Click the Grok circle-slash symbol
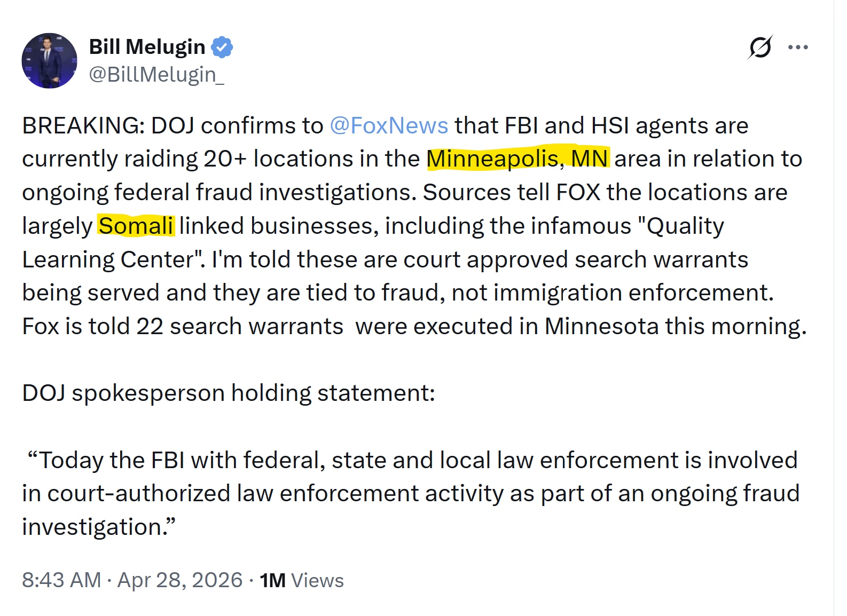This screenshot has width=847, height=616. pos(760,48)
